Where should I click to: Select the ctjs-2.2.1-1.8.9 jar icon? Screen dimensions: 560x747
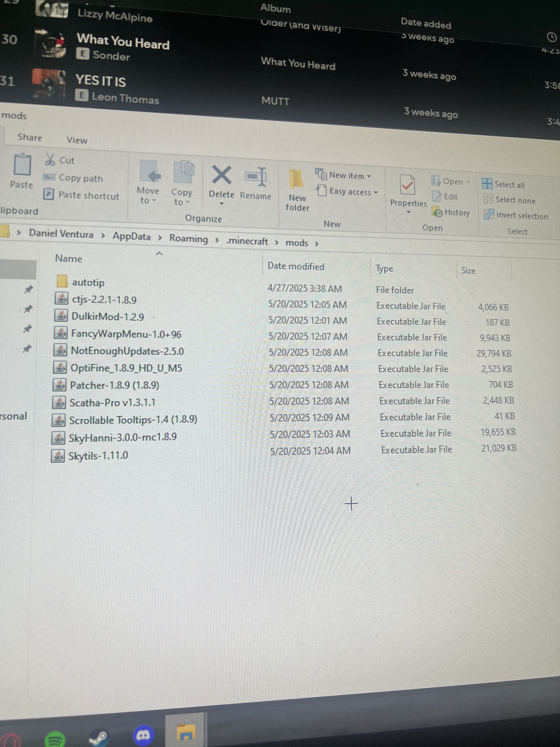tap(61, 298)
